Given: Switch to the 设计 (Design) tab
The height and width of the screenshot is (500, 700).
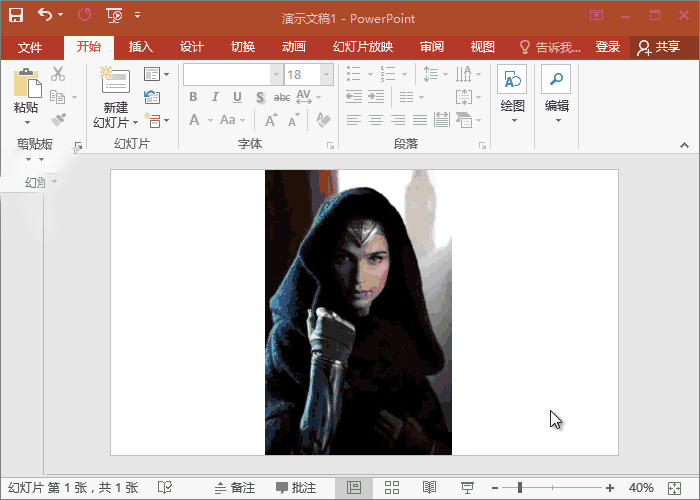Looking at the screenshot, I should pyautogui.click(x=192, y=47).
